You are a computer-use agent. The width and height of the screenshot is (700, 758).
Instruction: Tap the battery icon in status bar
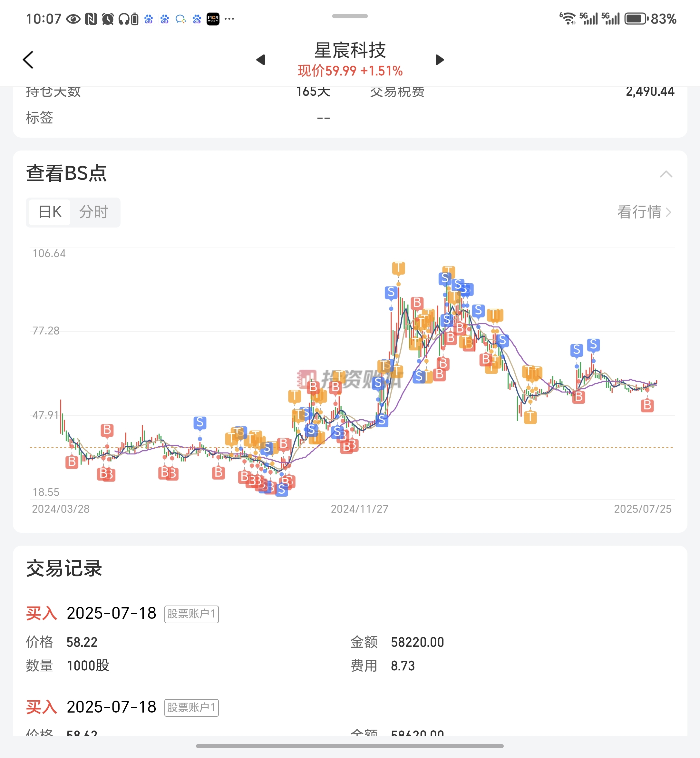636,19
